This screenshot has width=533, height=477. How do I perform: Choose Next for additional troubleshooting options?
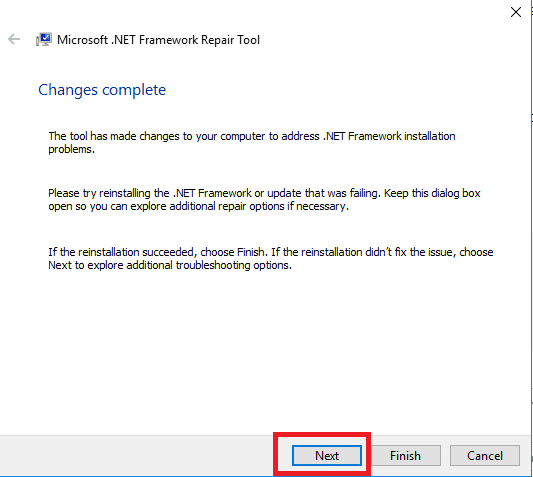(x=327, y=456)
